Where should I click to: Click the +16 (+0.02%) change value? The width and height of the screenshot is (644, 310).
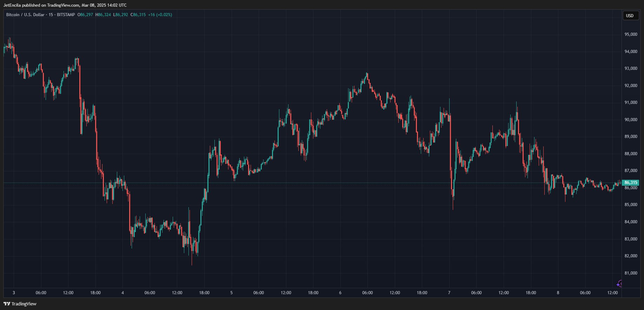click(x=160, y=15)
